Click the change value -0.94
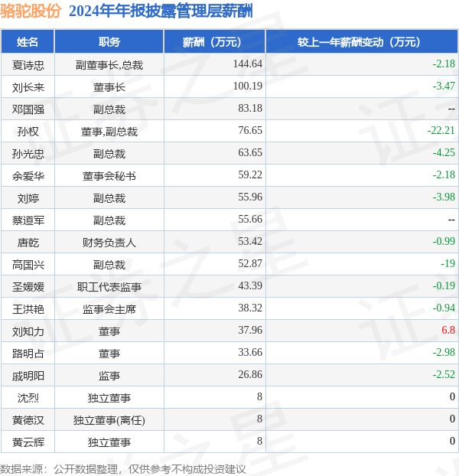 [444, 308]
